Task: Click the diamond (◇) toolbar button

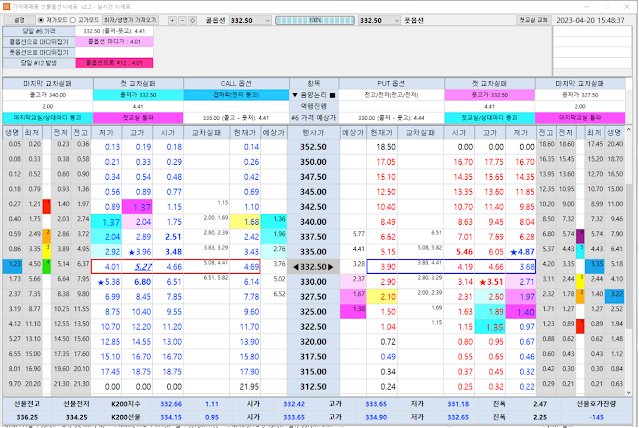Action: (x=193, y=20)
